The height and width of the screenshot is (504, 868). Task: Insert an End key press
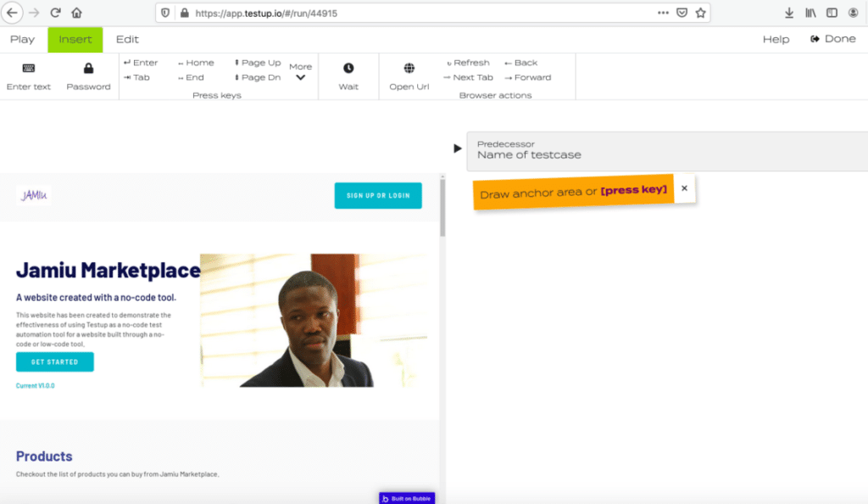pyautogui.click(x=191, y=77)
